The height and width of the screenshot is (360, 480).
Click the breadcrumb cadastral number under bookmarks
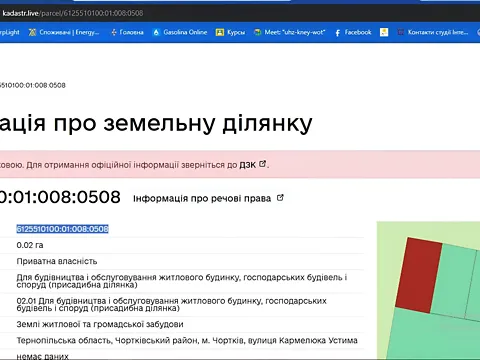point(33,85)
